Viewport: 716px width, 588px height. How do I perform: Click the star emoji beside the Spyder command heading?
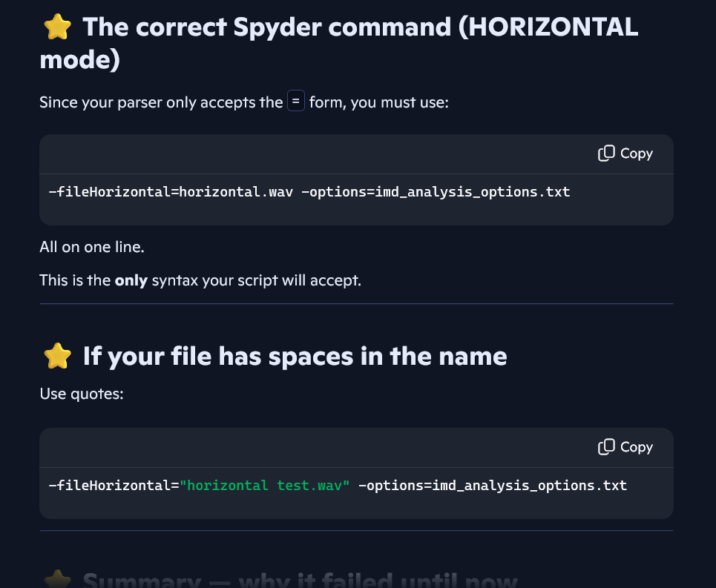tap(57, 27)
